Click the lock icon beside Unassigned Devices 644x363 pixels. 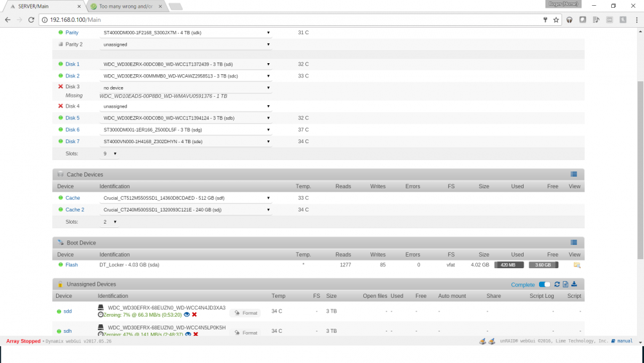(61, 284)
